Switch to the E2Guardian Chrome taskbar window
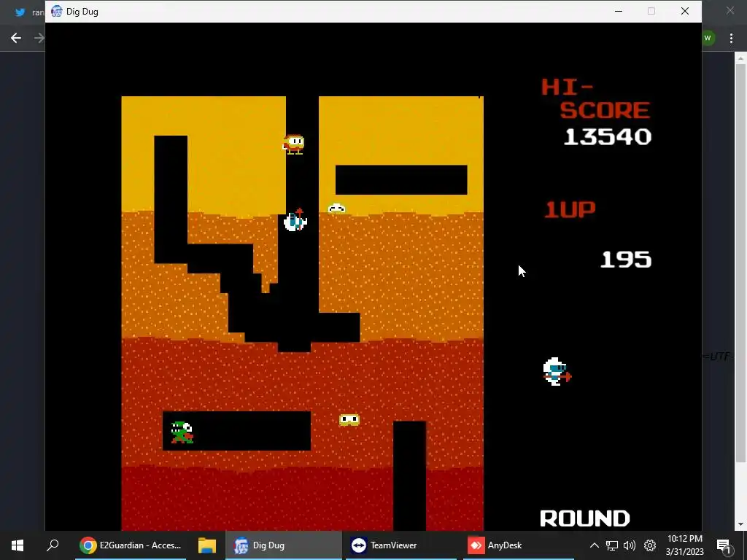Screen dimensions: 747x560 pyautogui.click(x=131, y=545)
